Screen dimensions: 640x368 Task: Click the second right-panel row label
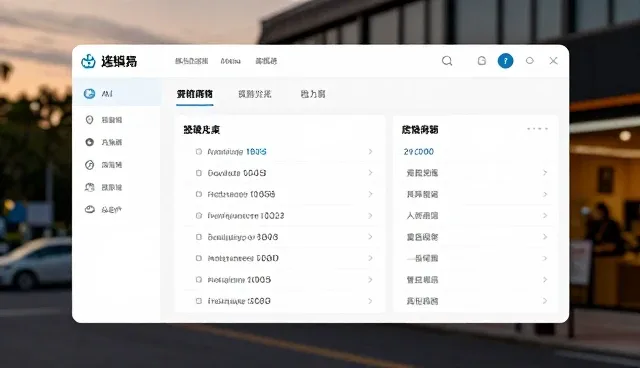[422, 194]
